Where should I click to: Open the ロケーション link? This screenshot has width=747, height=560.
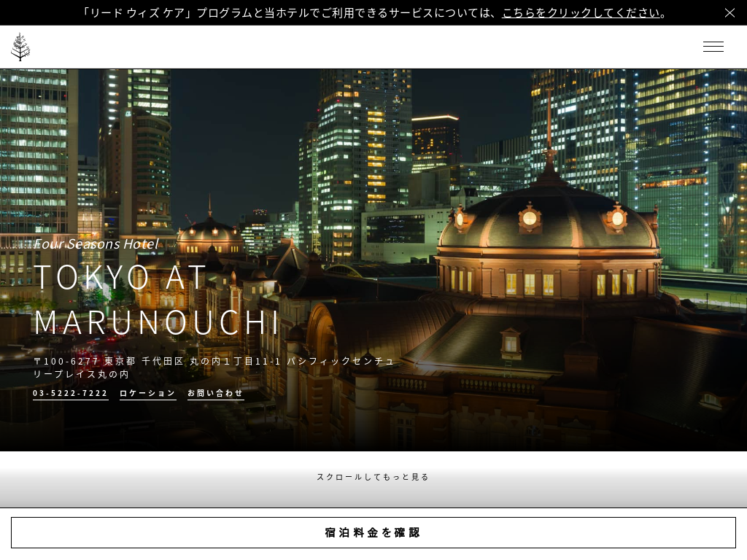(147, 393)
